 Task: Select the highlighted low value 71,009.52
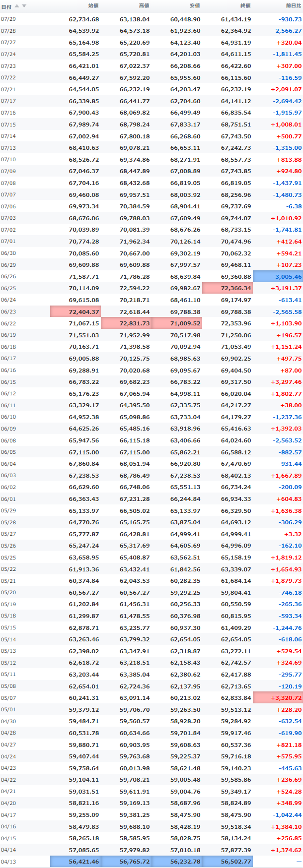pos(177,323)
